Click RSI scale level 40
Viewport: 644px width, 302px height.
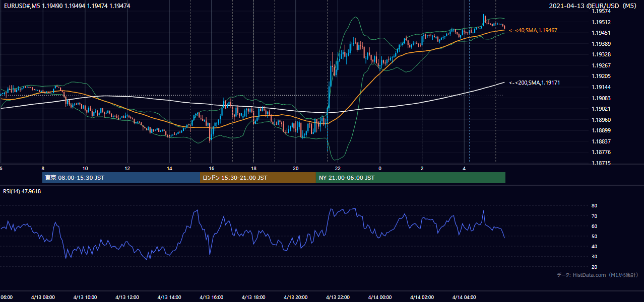pyautogui.click(x=594, y=247)
